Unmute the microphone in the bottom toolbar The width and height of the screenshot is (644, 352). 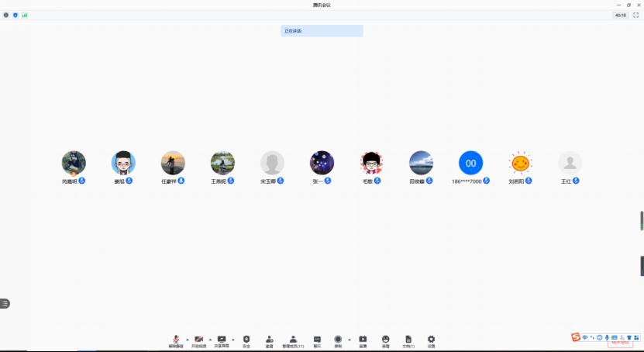(177, 340)
